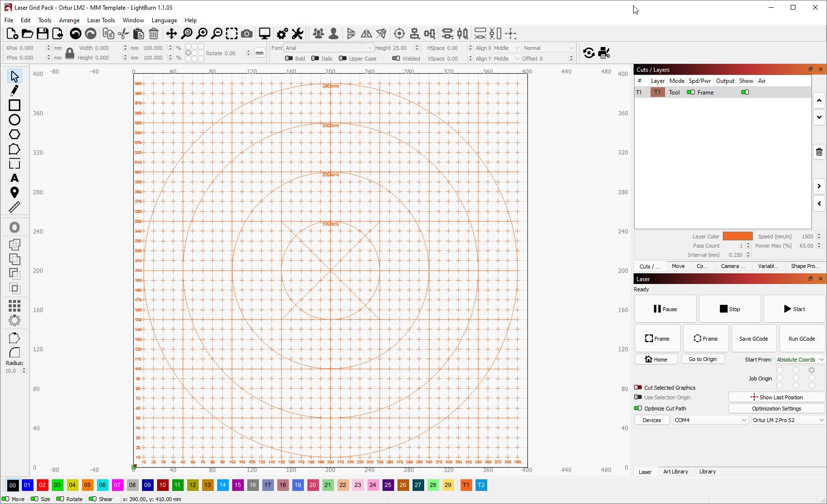
Task: Select the Text tool in left toolbar
Action: pos(15,178)
